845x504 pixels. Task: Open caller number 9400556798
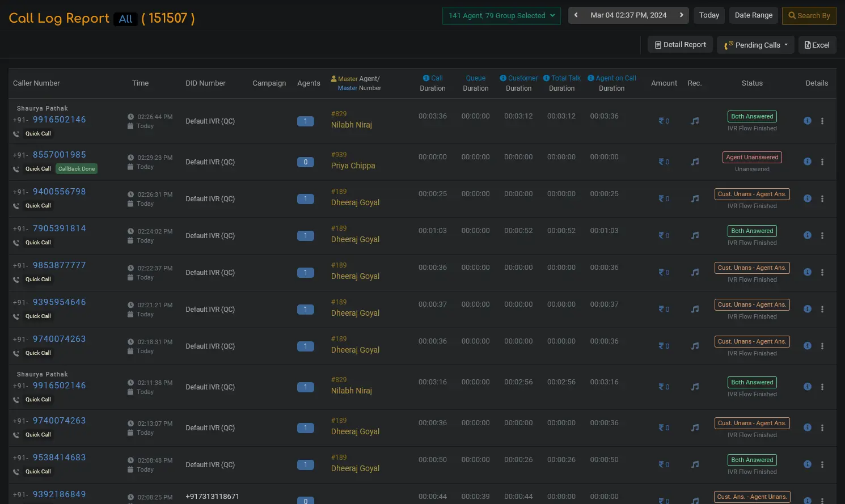pyautogui.click(x=59, y=192)
